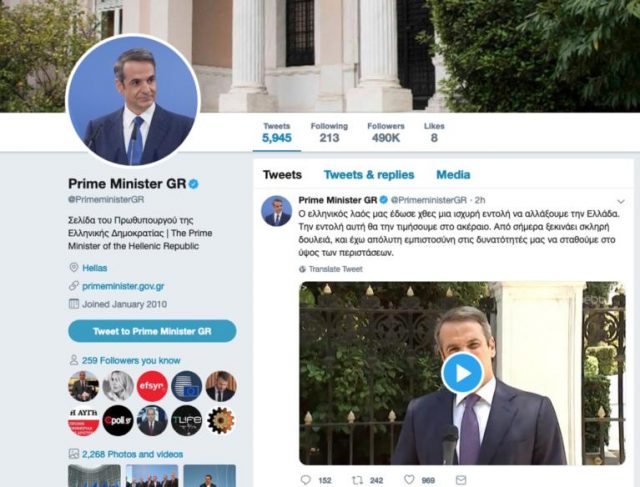The height and width of the screenshot is (487, 640).
Task: Switch to the Media tab
Action: [x=453, y=175]
